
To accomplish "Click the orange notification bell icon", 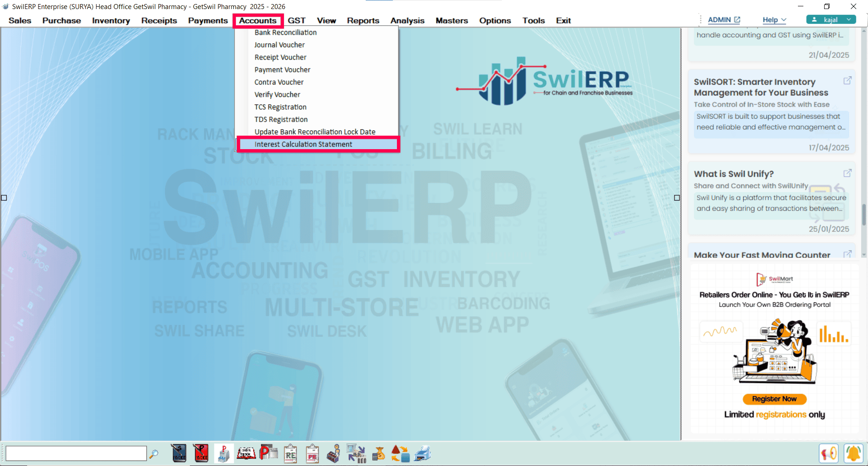I will (854, 453).
